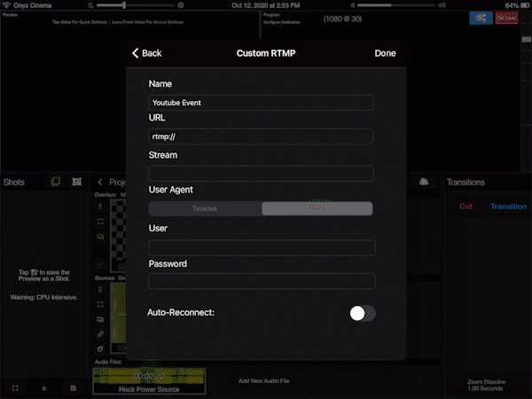Select the Cut transition tab
The height and width of the screenshot is (399, 532).
[x=465, y=207]
